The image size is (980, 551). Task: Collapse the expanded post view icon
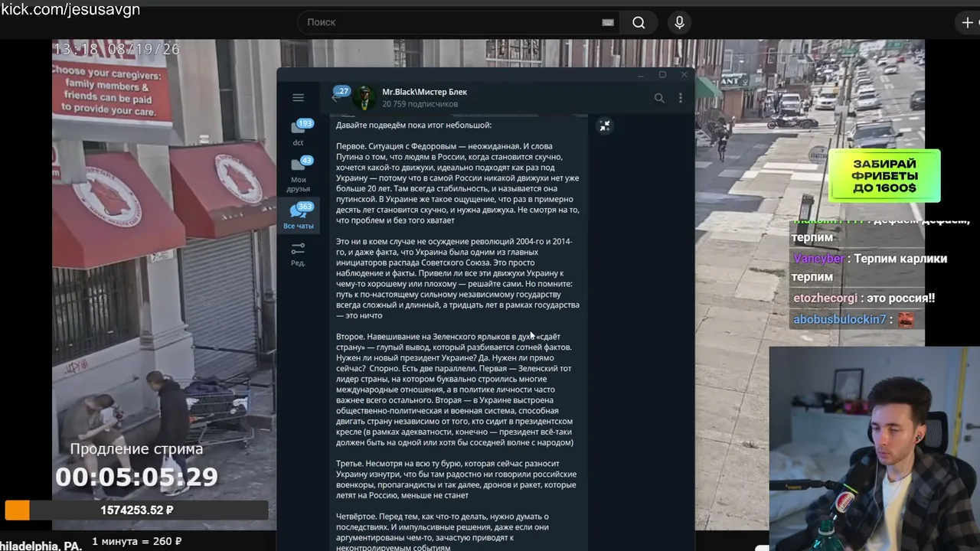pos(605,126)
